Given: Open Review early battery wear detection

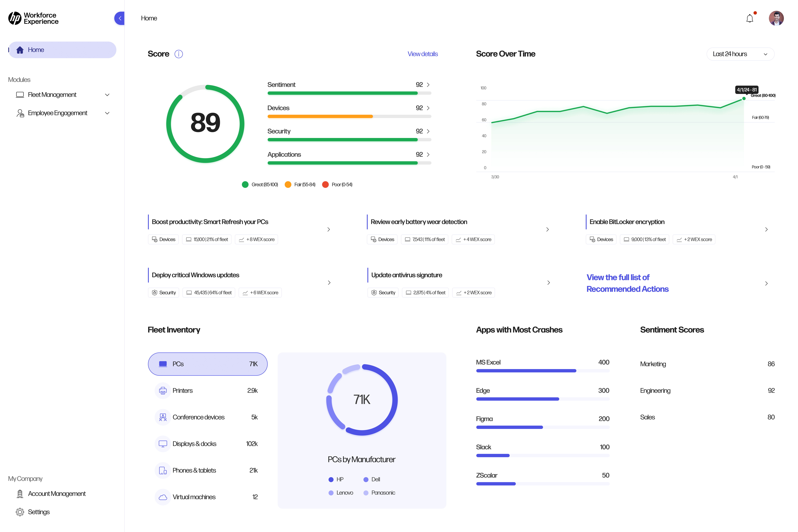Looking at the screenshot, I should coord(419,222).
